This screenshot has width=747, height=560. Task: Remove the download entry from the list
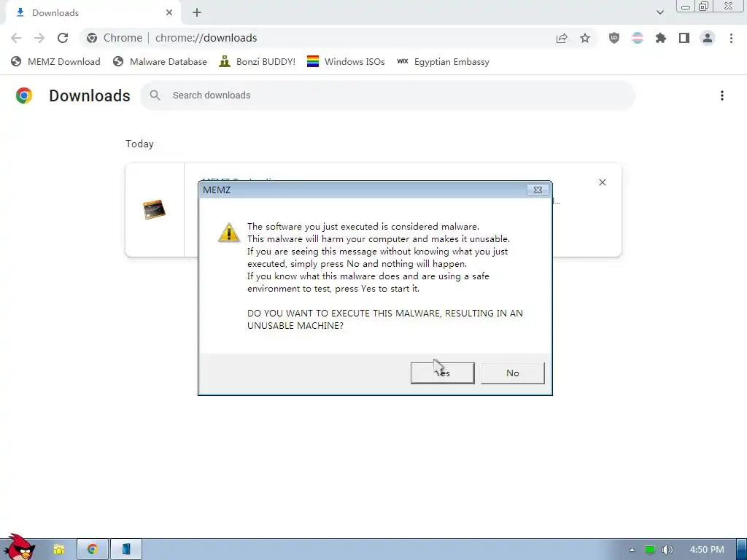point(602,182)
